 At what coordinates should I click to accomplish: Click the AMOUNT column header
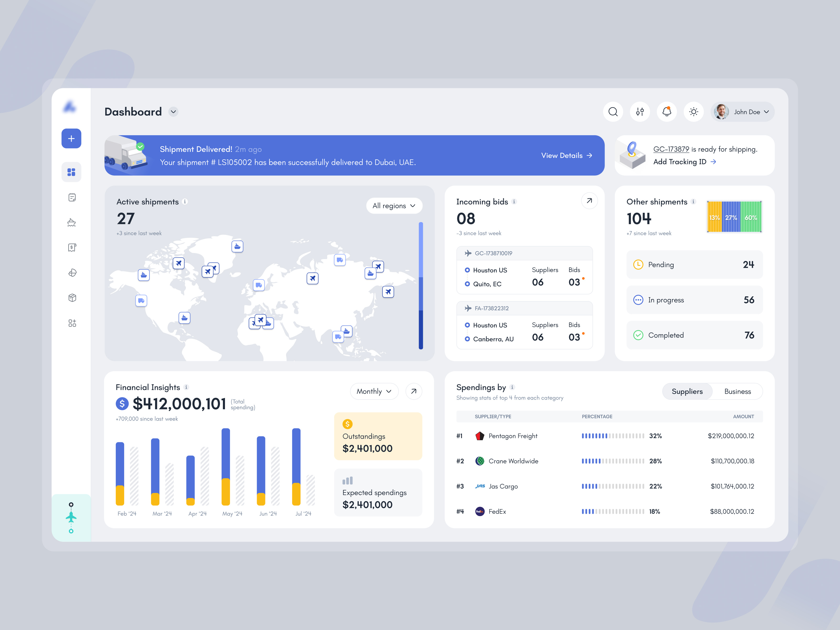(744, 417)
